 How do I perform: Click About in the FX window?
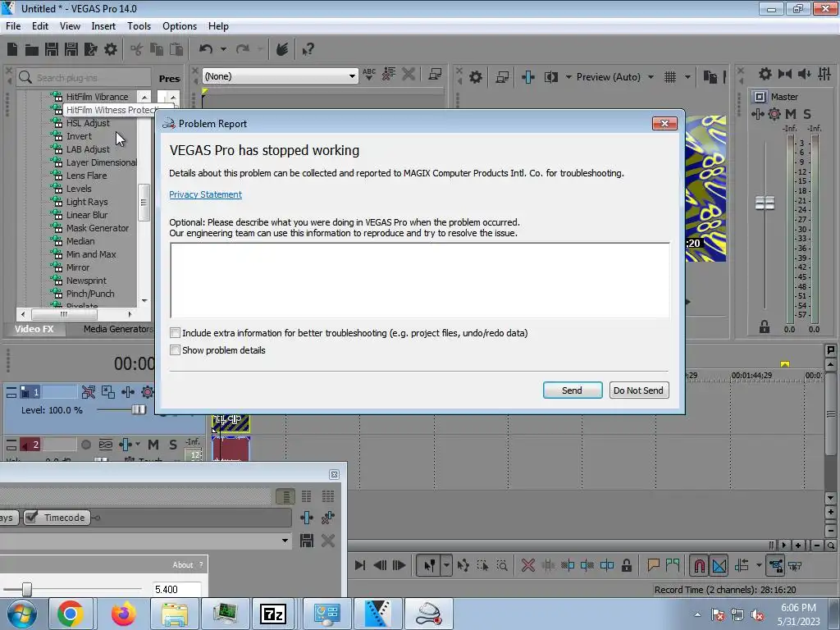pyautogui.click(x=183, y=564)
